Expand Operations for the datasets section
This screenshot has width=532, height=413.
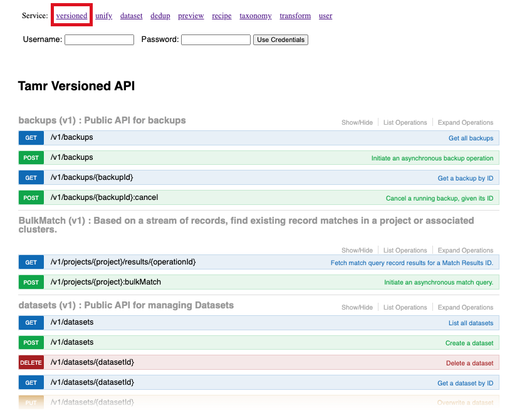point(466,308)
